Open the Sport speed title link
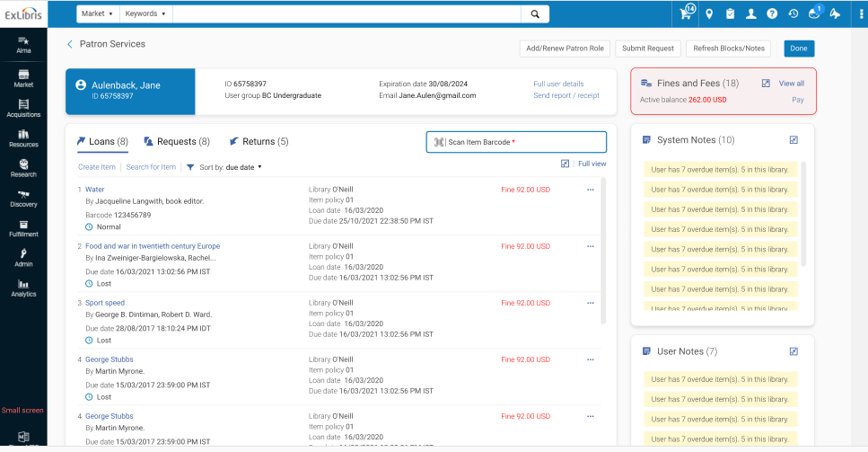The image size is (868, 452). point(105,303)
